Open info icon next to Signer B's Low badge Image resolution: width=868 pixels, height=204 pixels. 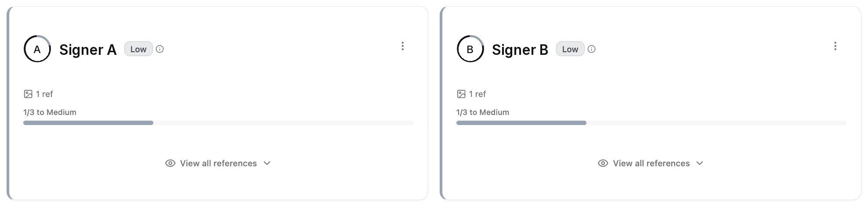click(x=592, y=49)
